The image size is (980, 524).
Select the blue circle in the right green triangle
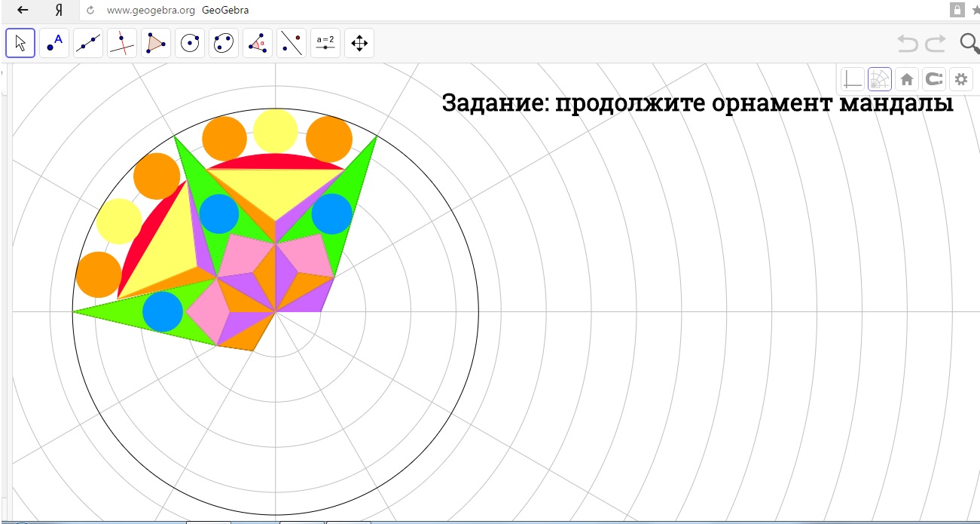pyautogui.click(x=332, y=213)
